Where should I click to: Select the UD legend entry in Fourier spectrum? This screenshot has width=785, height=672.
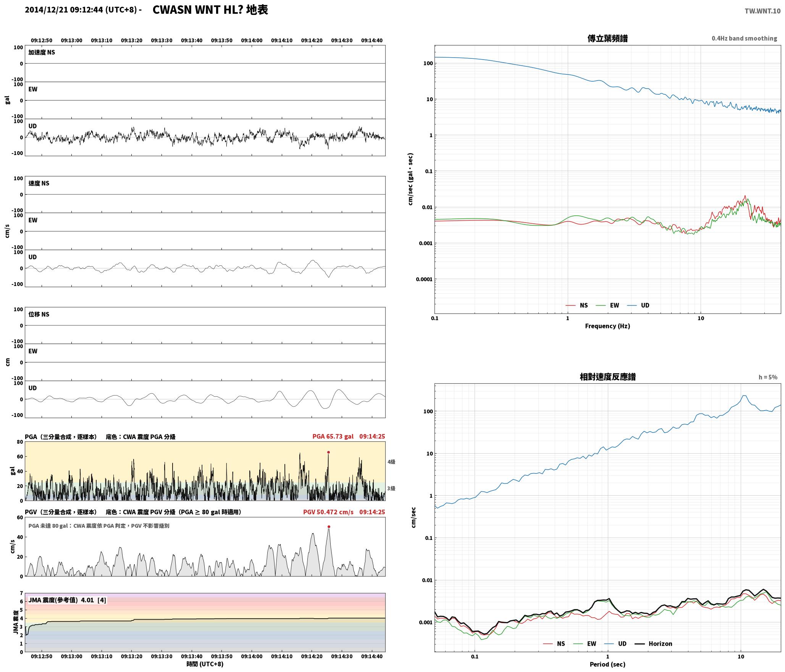point(638,305)
